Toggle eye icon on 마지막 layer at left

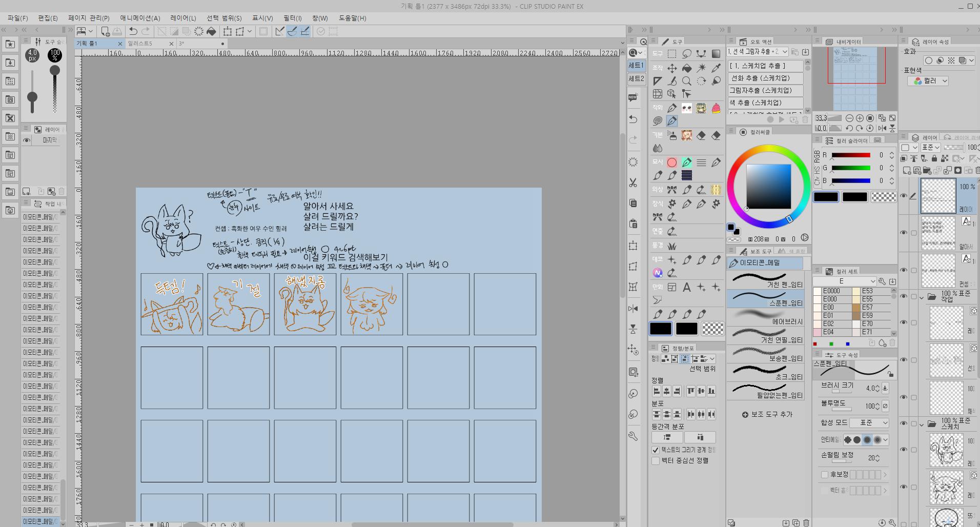coord(27,140)
